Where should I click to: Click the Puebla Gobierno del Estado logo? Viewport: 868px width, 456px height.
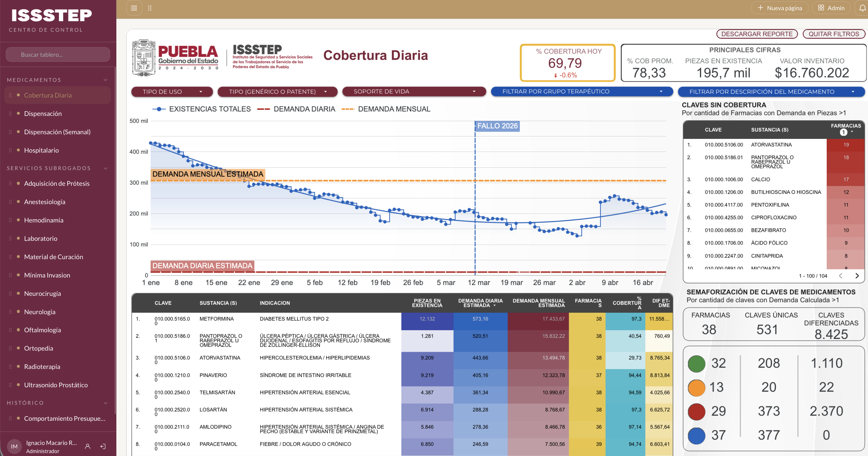[175, 57]
